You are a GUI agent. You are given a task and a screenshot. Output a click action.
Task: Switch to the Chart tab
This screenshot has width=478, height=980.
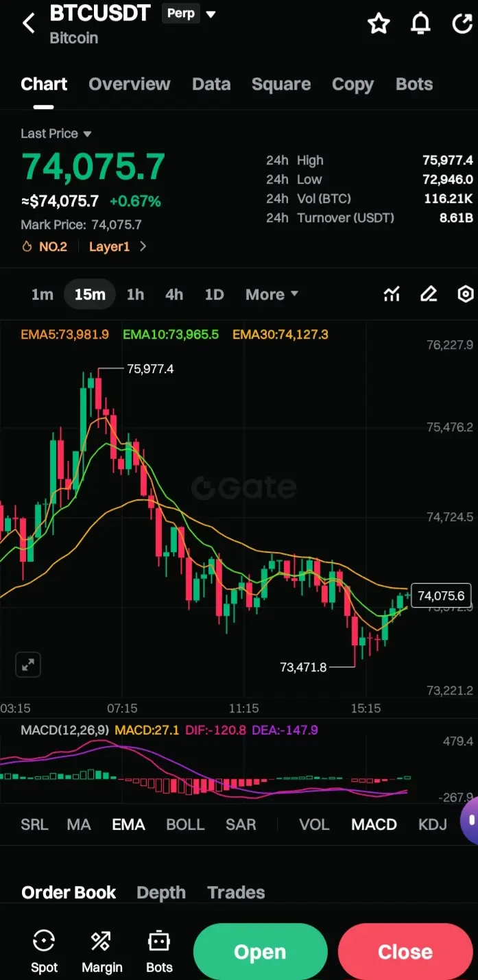44,84
